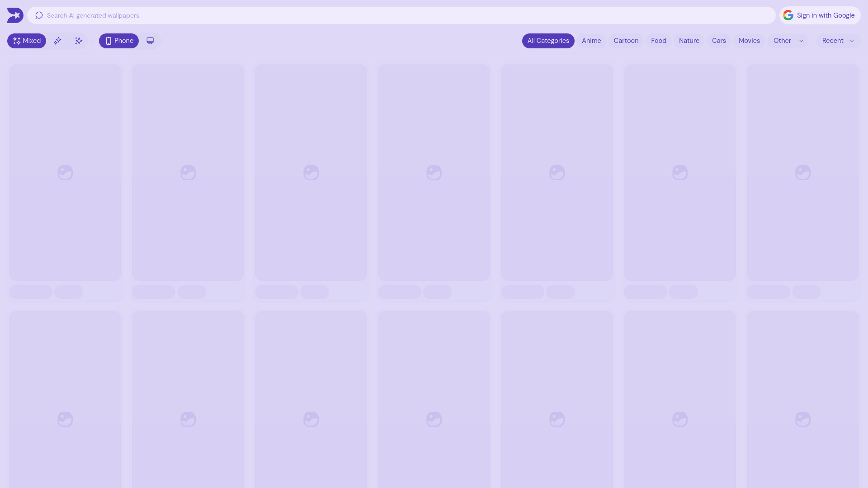
Task: Click the Mixed layout toggle button
Action: click(x=26, y=41)
